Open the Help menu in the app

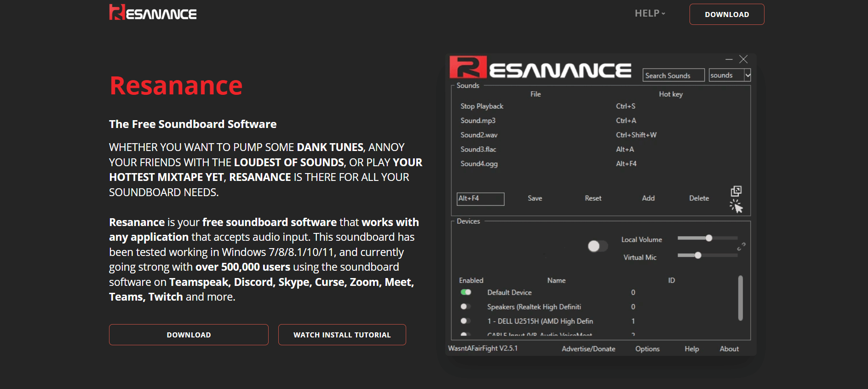coord(691,349)
